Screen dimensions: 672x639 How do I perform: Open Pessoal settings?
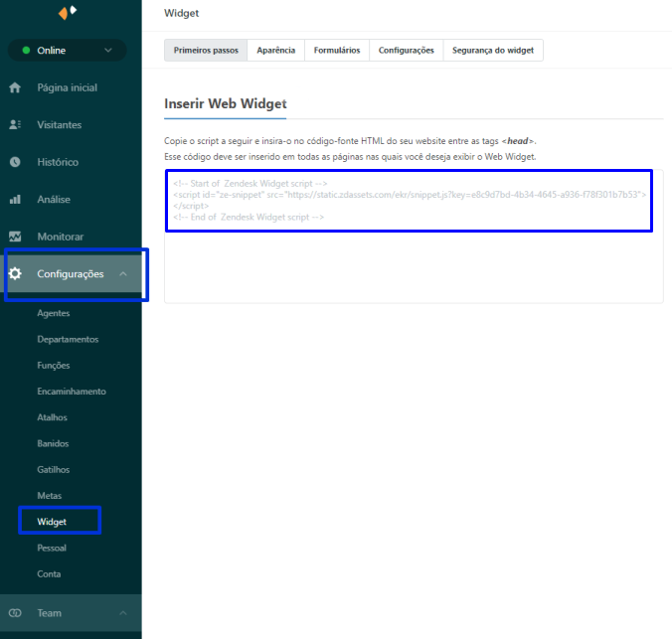52,549
